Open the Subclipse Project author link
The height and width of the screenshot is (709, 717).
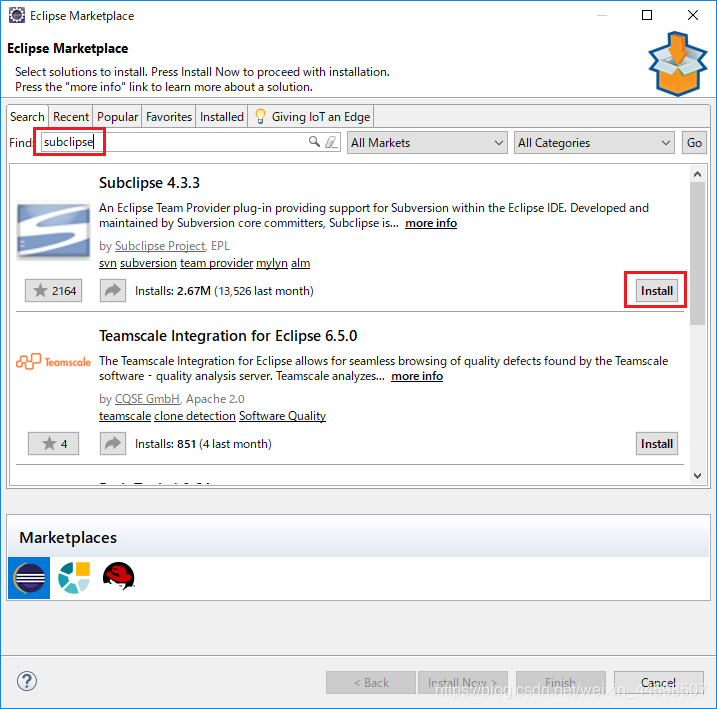coord(160,246)
